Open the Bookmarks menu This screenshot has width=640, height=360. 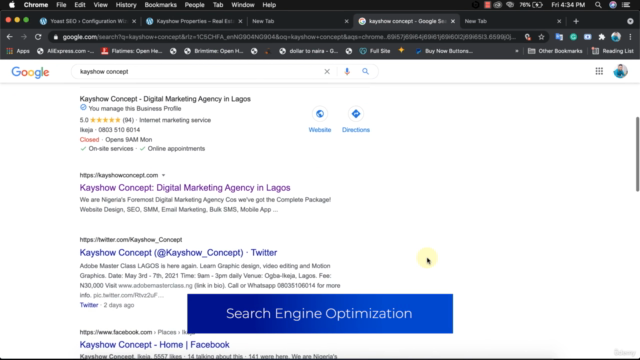click(x=160, y=5)
